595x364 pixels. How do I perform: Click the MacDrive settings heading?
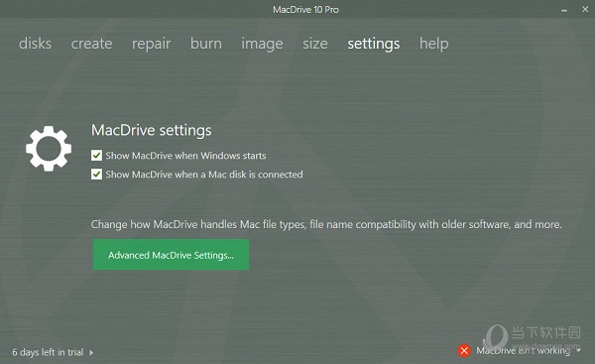pos(152,130)
